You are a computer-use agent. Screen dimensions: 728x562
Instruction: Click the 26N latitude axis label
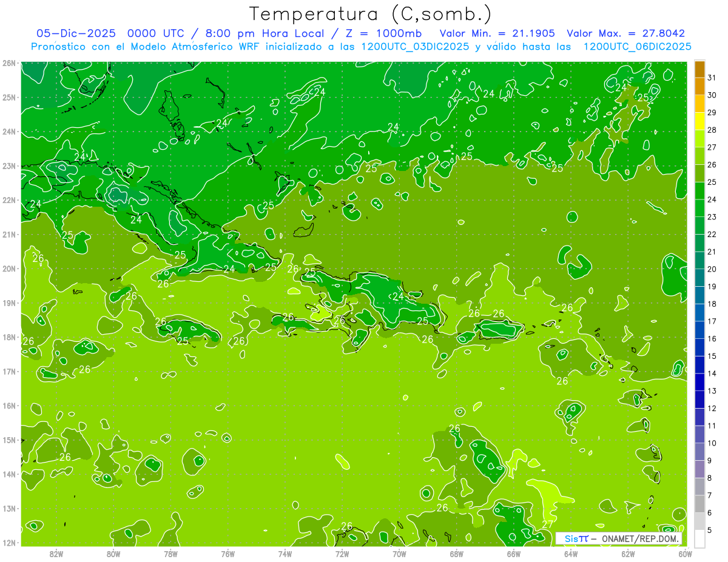(x=9, y=63)
